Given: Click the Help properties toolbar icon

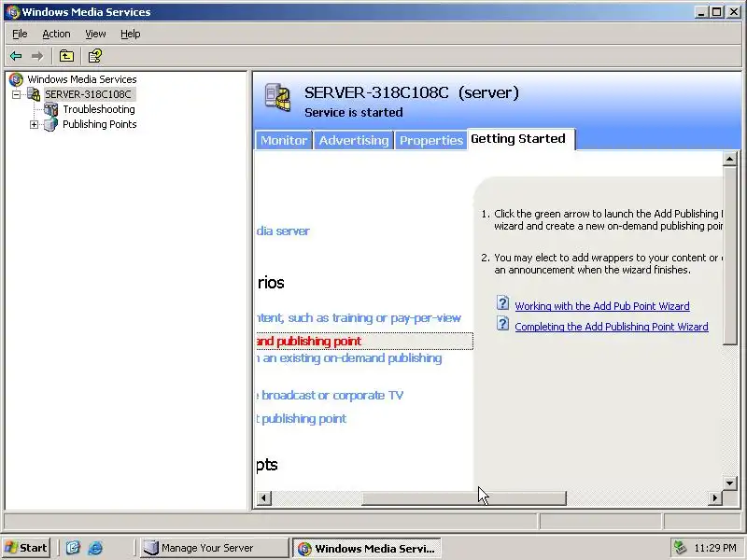Looking at the screenshot, I should coord(95,56).
